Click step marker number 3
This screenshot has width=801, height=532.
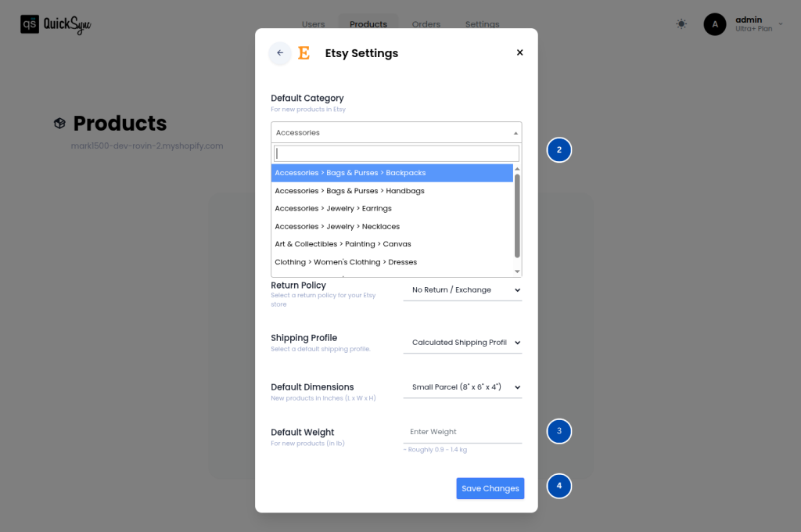click(x=559, y=431)
